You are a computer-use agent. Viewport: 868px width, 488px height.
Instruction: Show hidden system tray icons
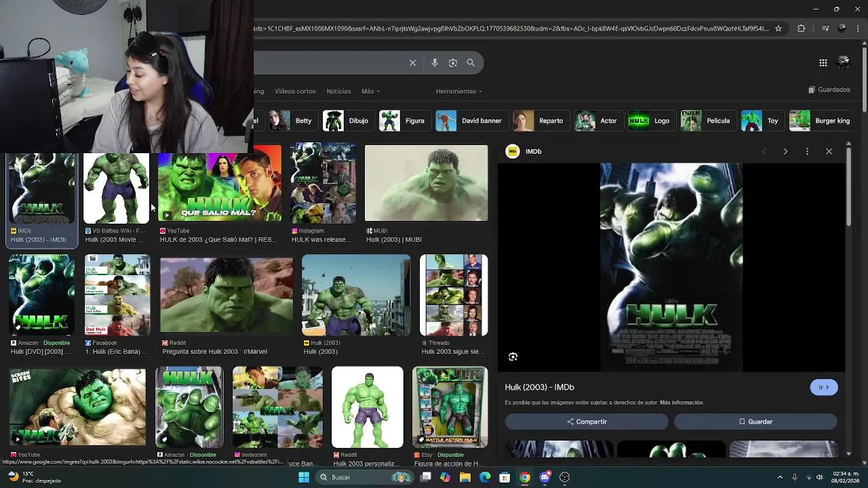coord(780,477)
